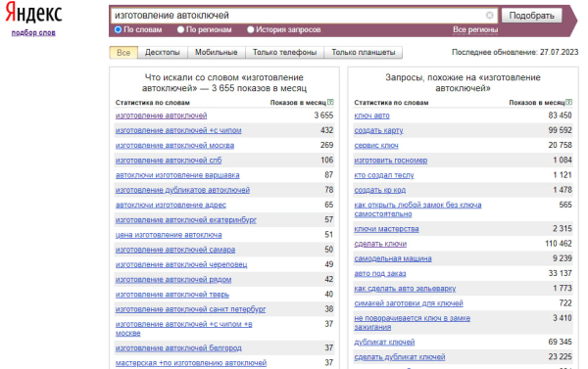Screen dimensions: 588x369
Task: Open как открыть любой замок без ключа link
Action: point(417,209)
